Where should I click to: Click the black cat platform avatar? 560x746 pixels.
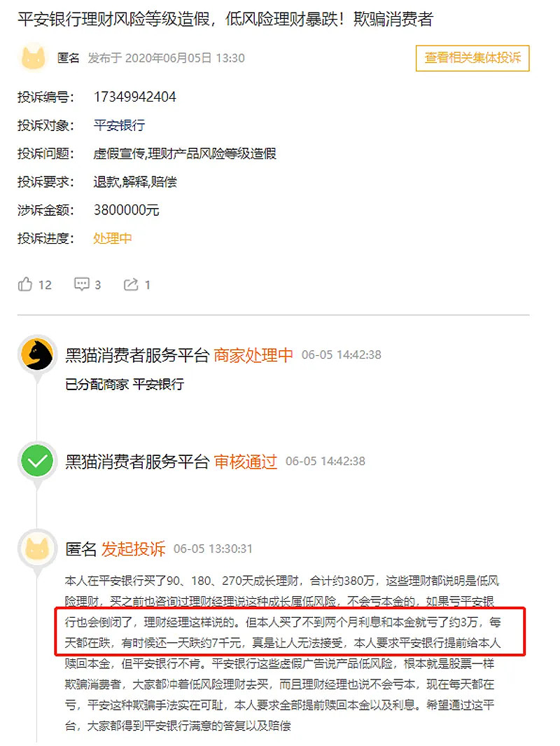tap(37, 354)
